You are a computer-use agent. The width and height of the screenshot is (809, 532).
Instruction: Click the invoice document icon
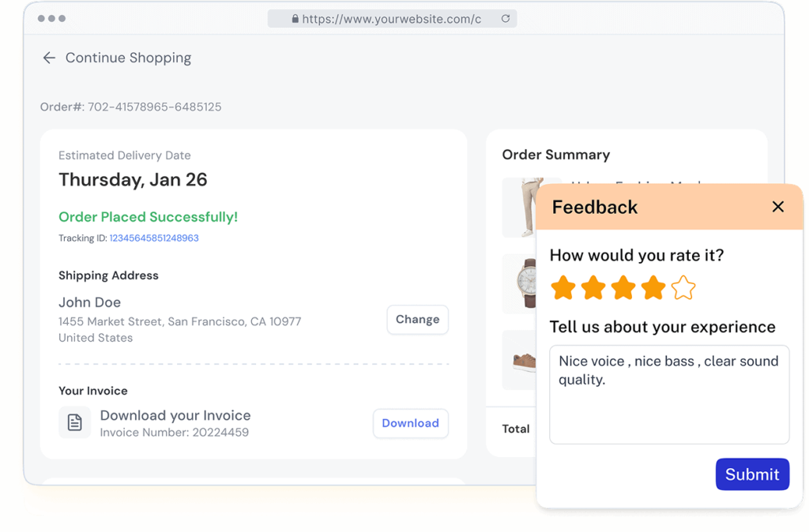pos(74,422)
